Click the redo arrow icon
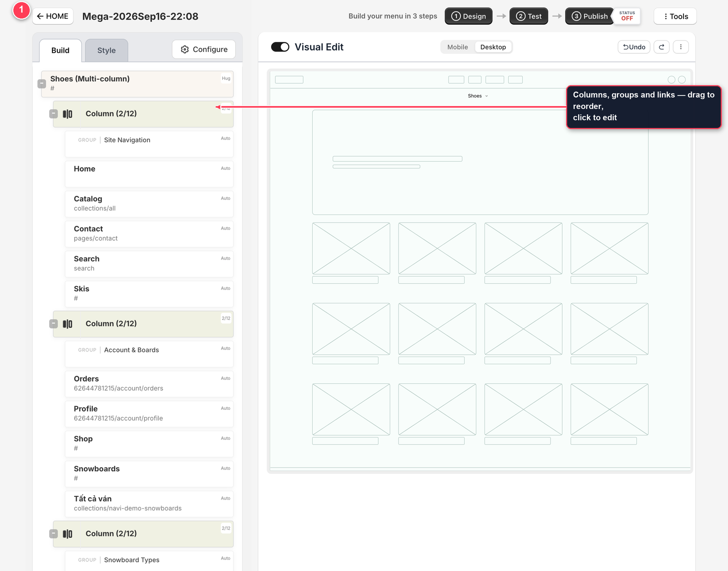This screenshot has width=728, height=571. click(x=662, y=47)
